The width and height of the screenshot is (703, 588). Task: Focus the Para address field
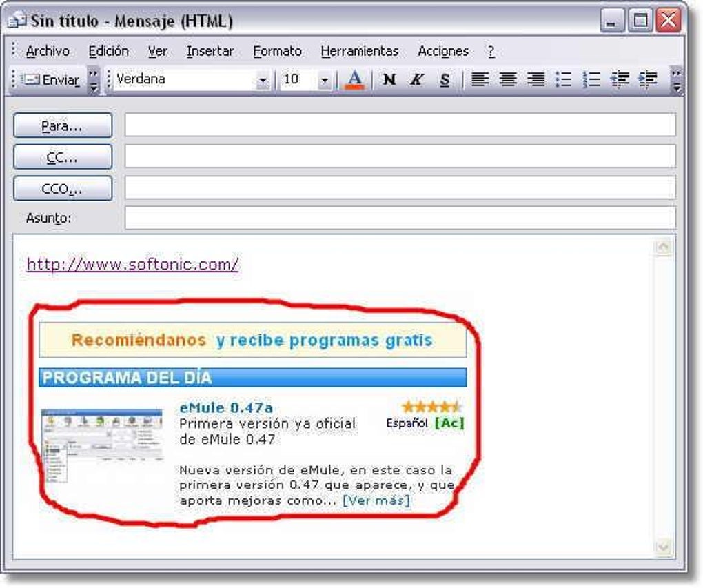pyautogui.click(x=400, y=125)
